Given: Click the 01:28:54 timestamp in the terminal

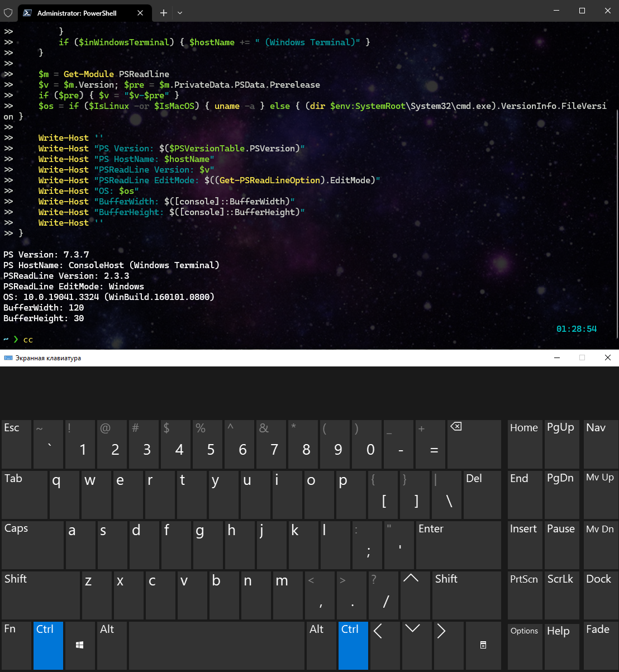Looking at the screenshot, I should coord(577,329).
